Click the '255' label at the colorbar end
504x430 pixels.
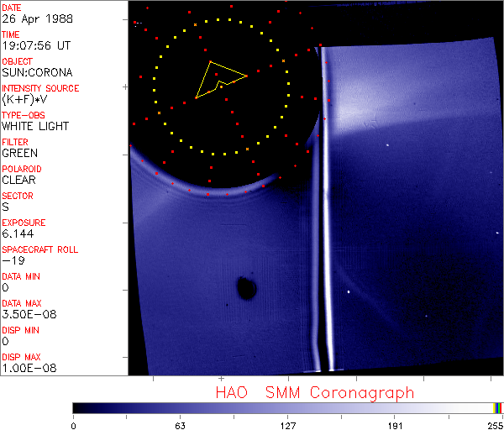pyautogui.click(x=493, y=424)
